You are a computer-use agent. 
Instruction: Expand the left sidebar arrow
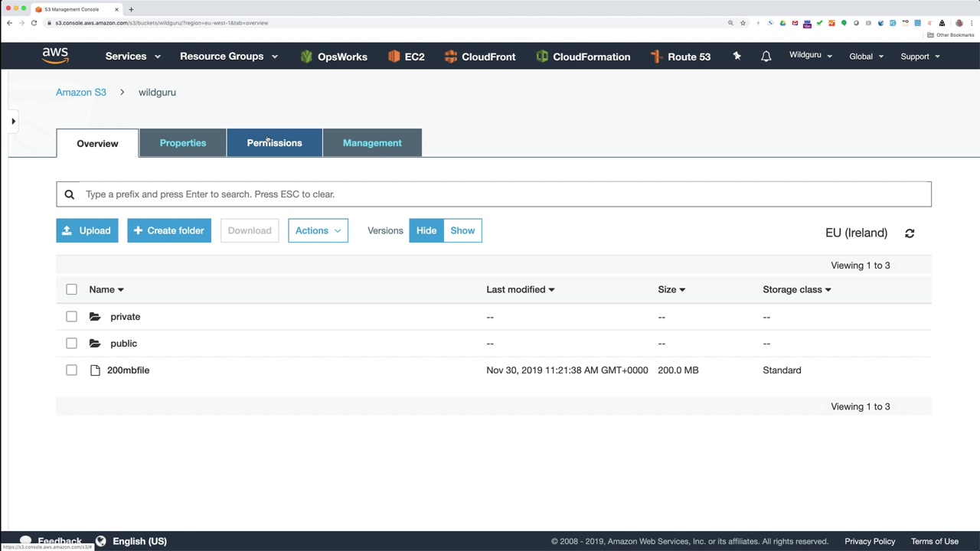pyautogui.click(x=13, y=121)
